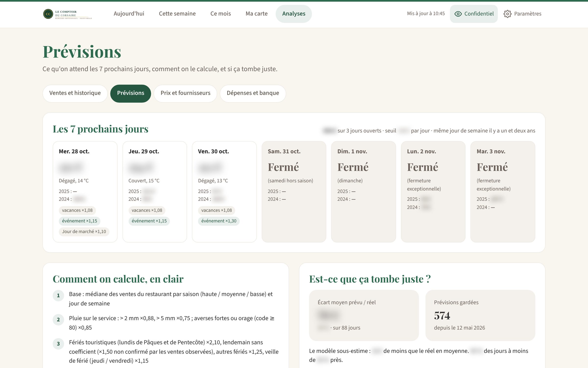The image size is (588, 368).
Task: Select the Analyses nav item
Action: point(294,14)
